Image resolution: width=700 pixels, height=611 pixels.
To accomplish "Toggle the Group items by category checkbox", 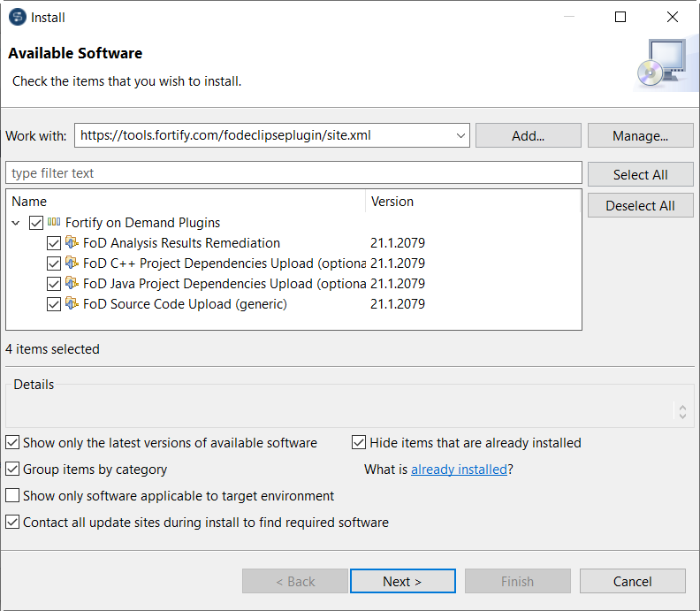I will (x=12, y=470).
